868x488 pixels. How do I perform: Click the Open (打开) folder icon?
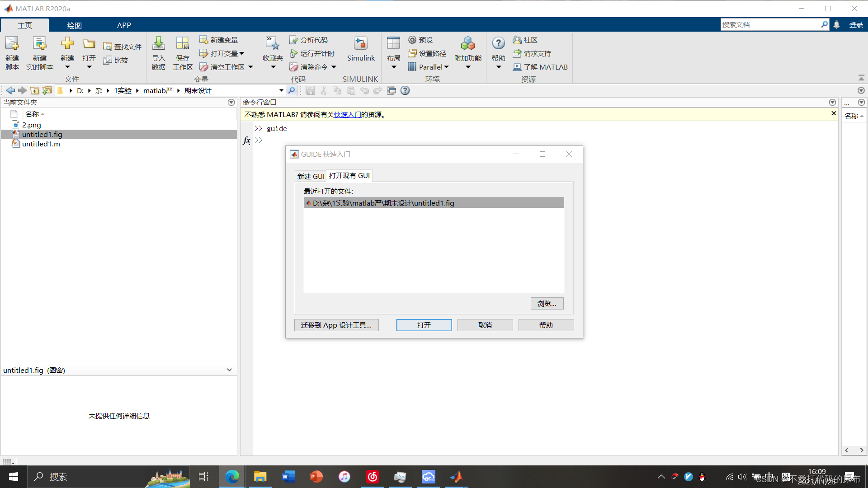(x=89, y=44)
